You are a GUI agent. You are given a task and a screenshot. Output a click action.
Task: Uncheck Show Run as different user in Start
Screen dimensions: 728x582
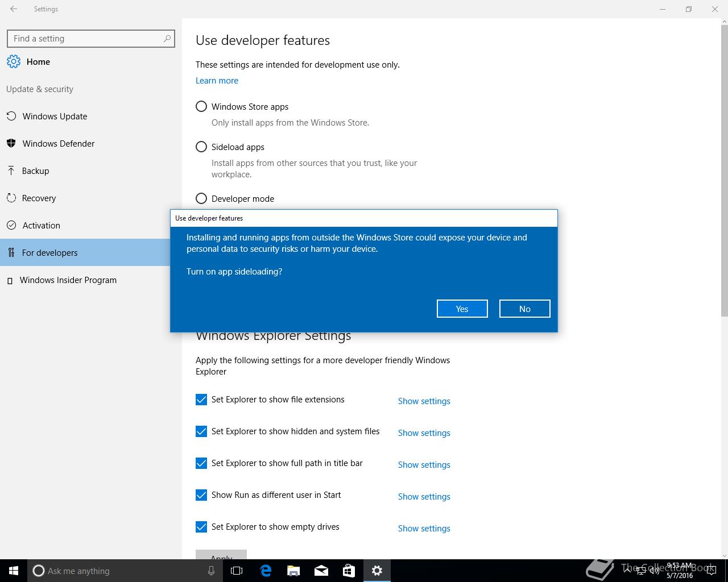[201, 495]
